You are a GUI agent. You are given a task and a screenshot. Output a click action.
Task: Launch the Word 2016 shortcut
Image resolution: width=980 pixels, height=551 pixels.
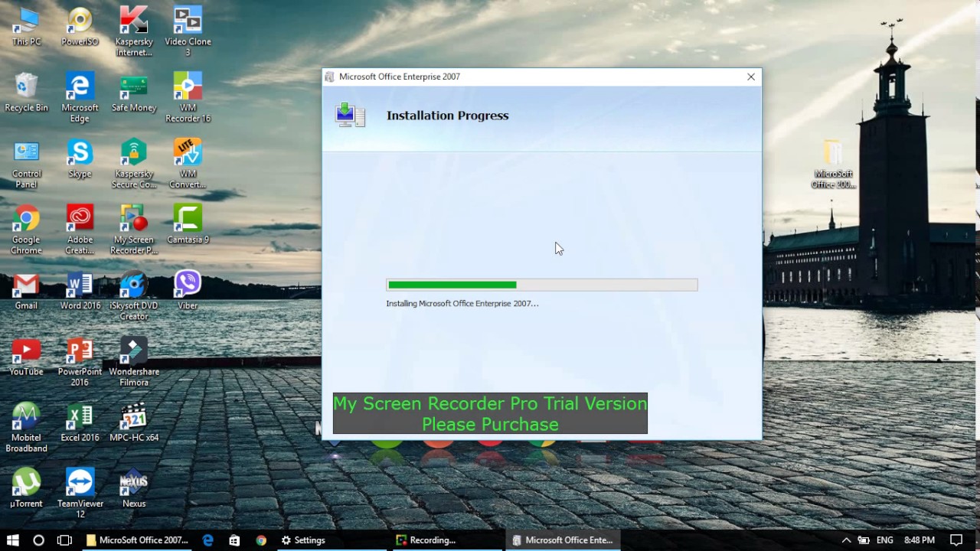coord(80,290)
